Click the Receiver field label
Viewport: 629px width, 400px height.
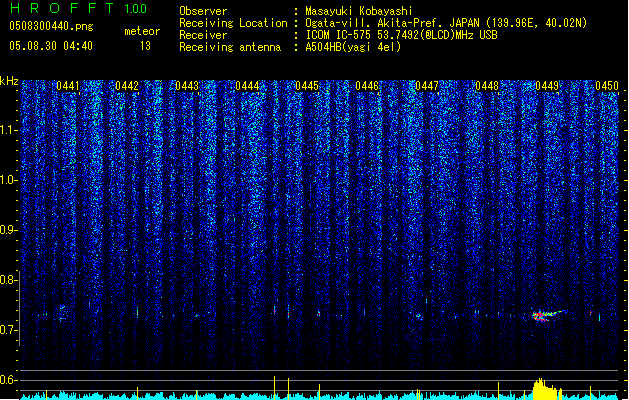tap(203, 35)
